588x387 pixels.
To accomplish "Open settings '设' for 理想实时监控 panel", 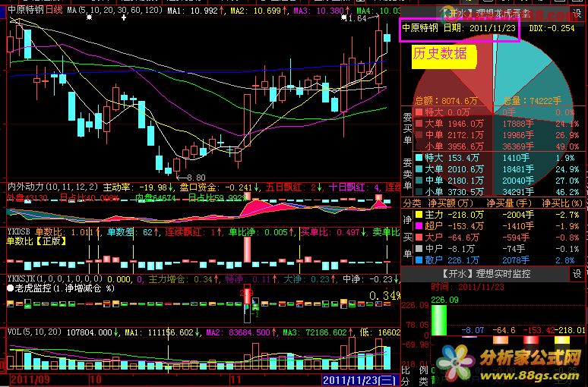I will (x=577, y=274).
